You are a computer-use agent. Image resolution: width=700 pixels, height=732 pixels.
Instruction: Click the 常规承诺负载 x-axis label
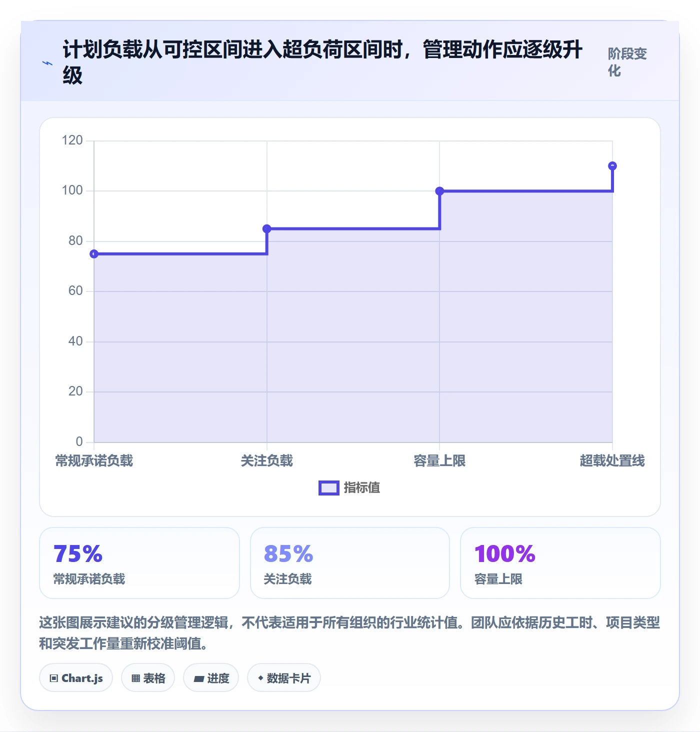(94, 460)
